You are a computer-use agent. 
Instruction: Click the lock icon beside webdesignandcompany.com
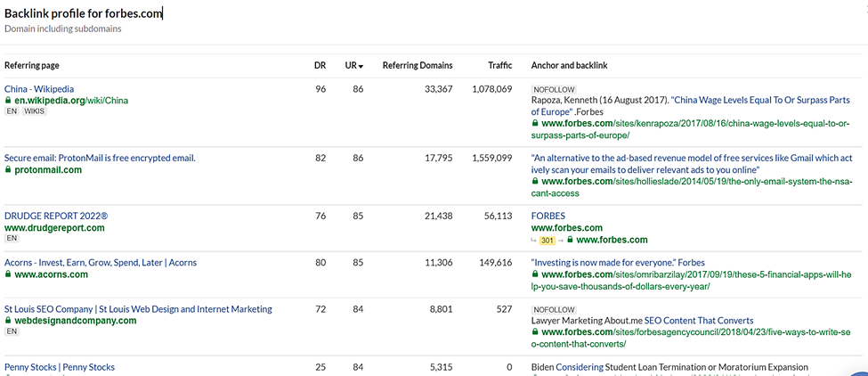click(x=8, y=321)
